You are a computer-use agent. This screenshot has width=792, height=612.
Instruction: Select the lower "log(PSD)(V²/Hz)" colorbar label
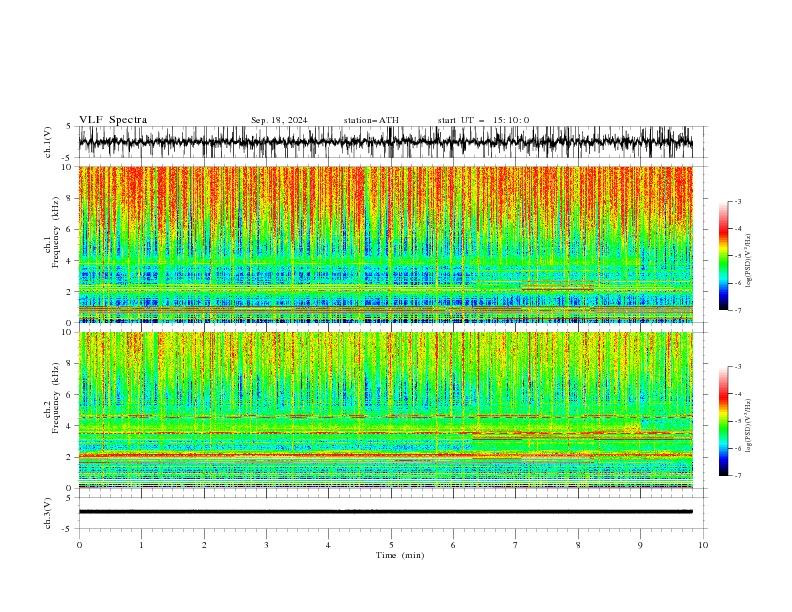point(749,425)
